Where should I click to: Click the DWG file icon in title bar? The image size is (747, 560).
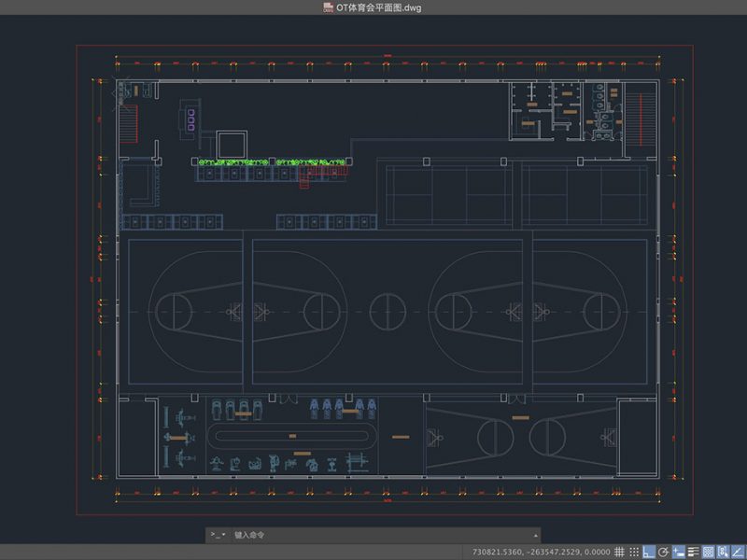tap(329, 7)
